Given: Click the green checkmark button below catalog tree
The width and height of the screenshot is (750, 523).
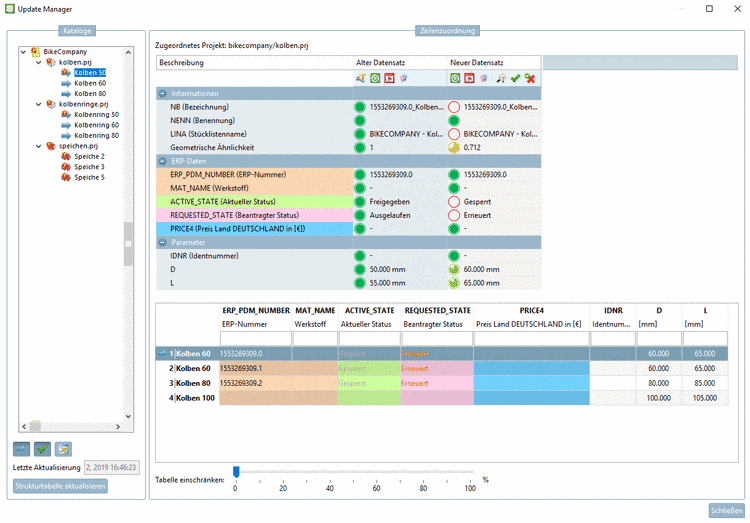Looking at the screenshot, I should point(42,449).
